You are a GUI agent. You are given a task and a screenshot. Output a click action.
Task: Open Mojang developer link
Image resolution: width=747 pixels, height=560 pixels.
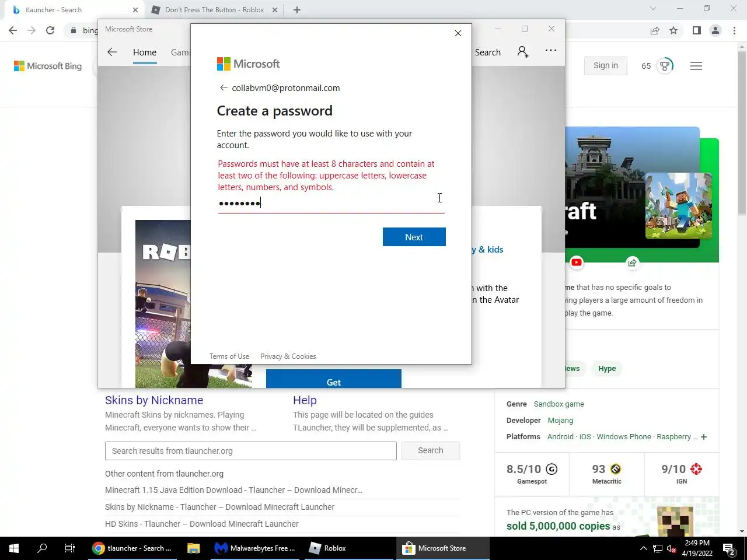[x=560, y=420]
